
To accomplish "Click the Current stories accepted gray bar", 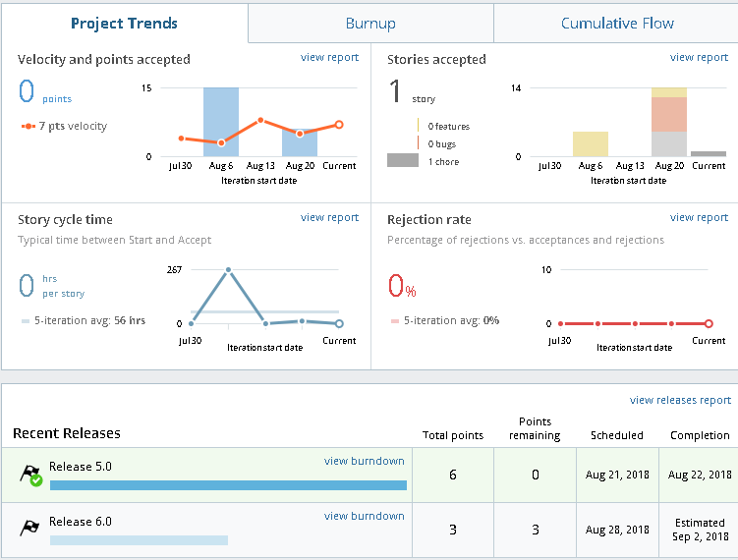I will (709, 154).
